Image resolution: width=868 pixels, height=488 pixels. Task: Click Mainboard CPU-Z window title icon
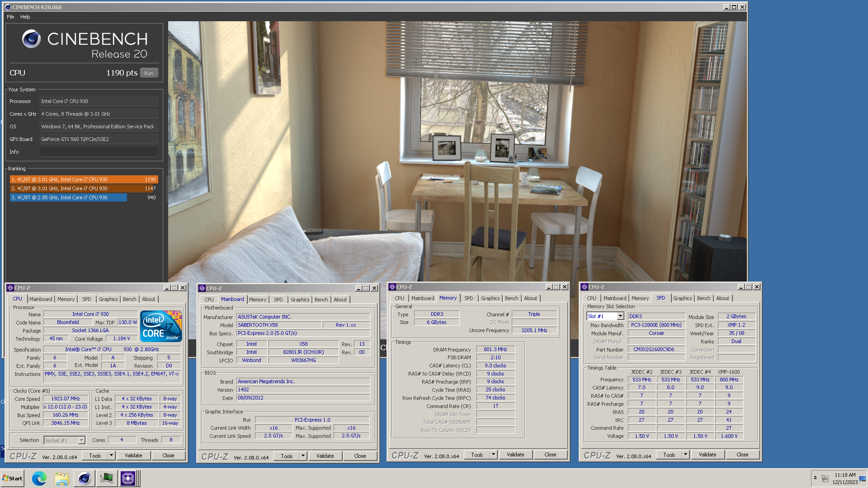202,288
